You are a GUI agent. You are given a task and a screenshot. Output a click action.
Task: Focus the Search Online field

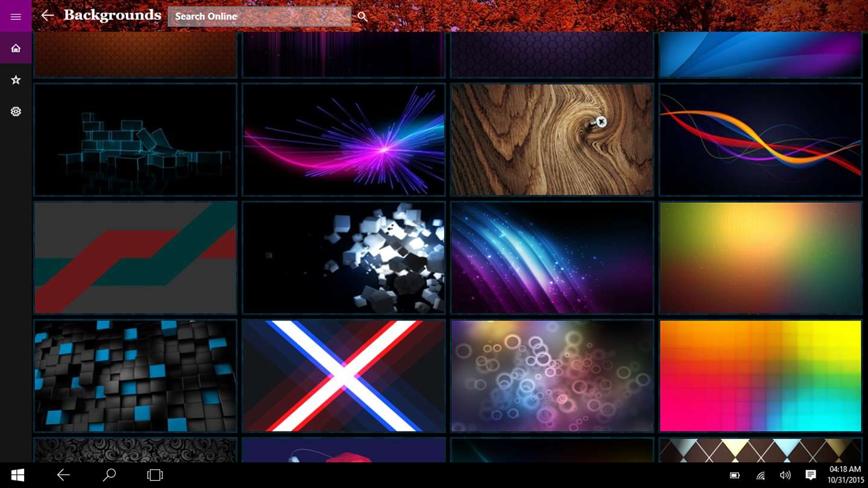pyautogui.click(x=260, y=16)
